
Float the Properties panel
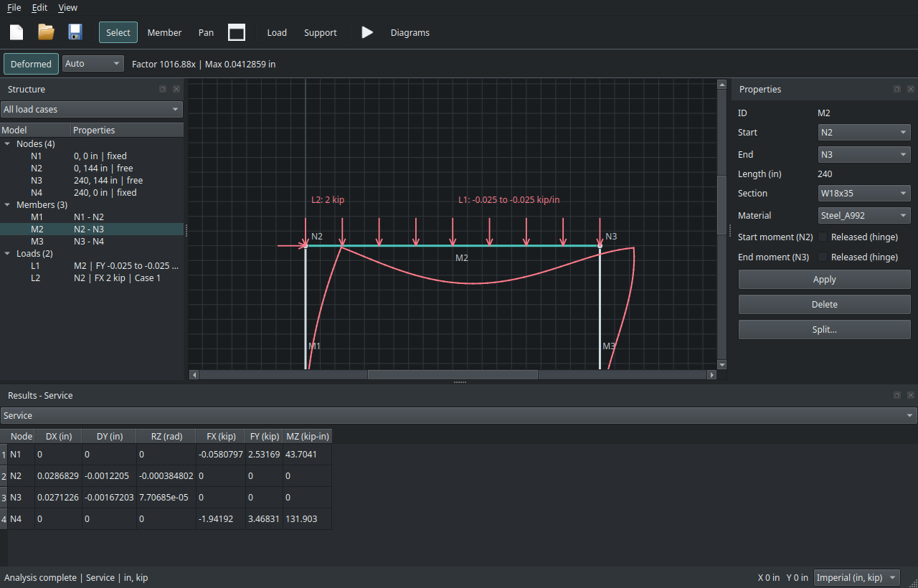click(x=897, y=89)
